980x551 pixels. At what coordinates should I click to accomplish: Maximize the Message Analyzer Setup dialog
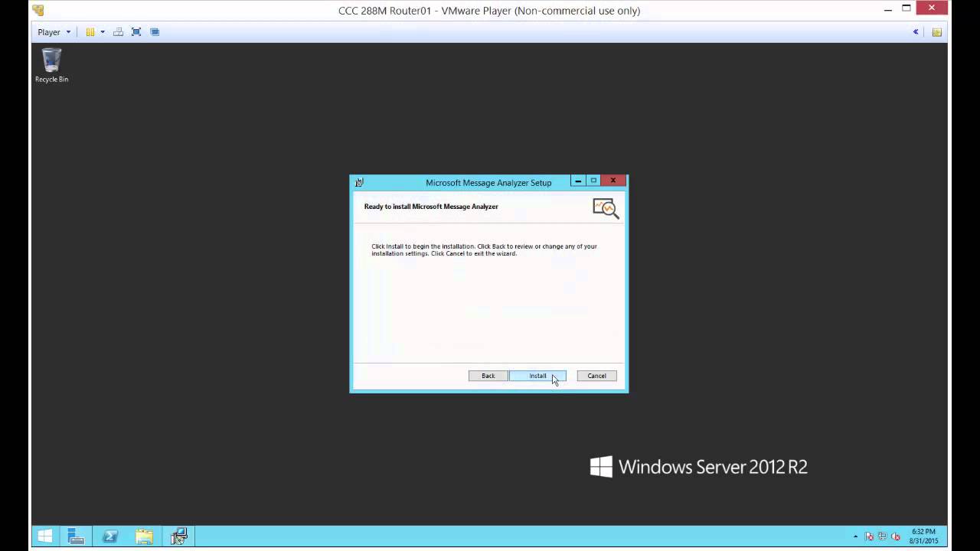pyautogui.click(x=593, y=181)
